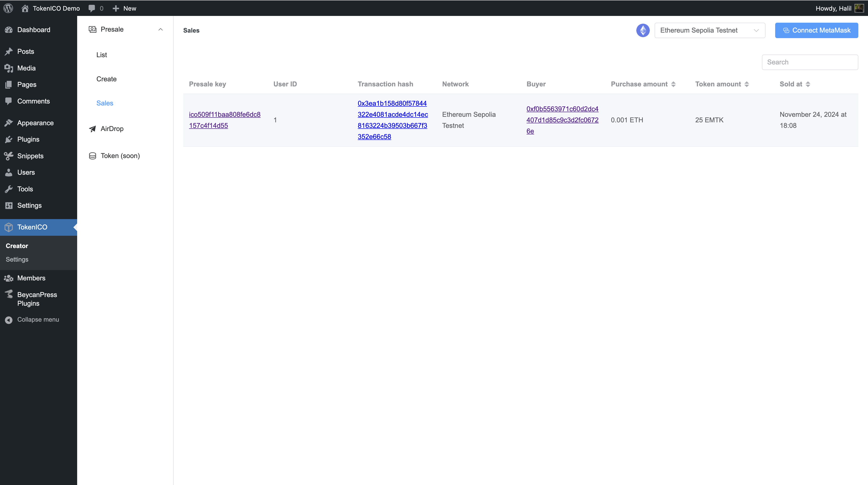Click the Presale cash icon
868x485 pixels.
[x=92, y=29]
